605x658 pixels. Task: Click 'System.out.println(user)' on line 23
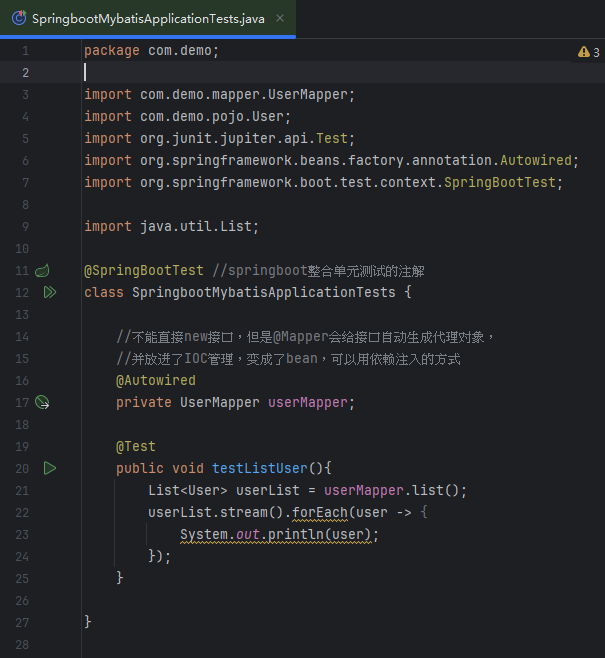point(276,535)
